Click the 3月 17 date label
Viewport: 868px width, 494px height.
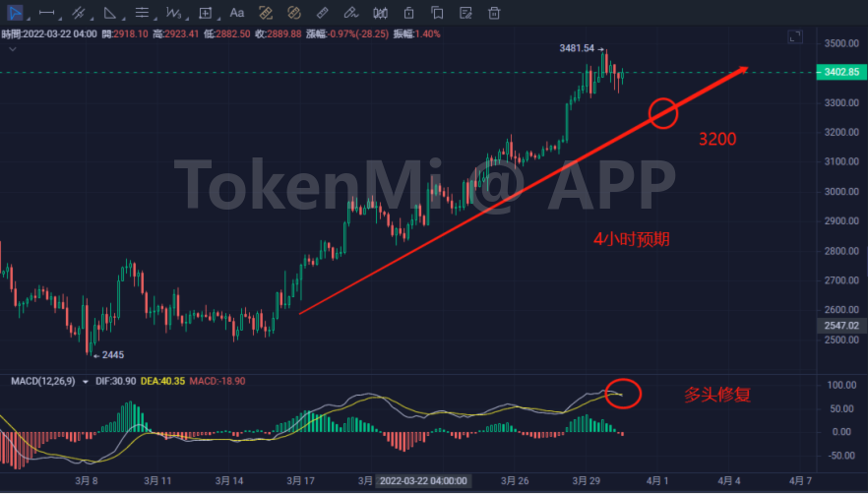click(300, 480)
